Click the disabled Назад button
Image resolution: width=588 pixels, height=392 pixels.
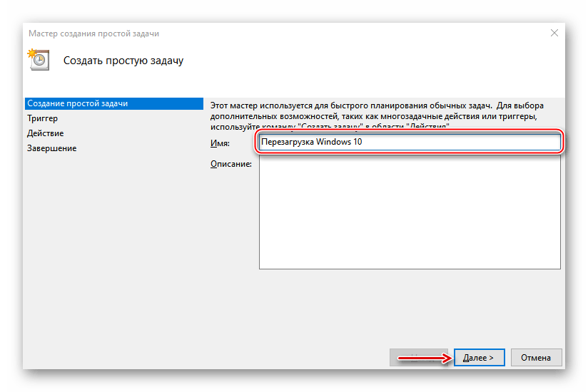pos(414,357)
